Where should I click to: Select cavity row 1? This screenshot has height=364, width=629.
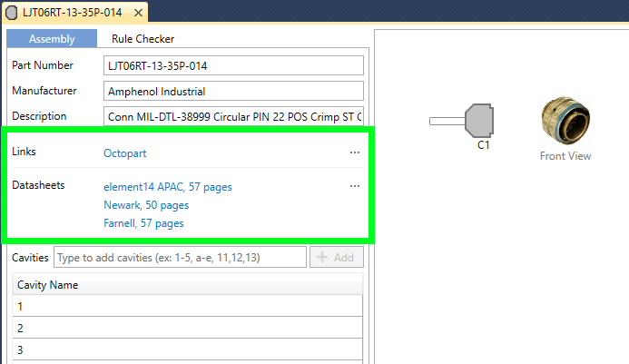coord(188,306)
